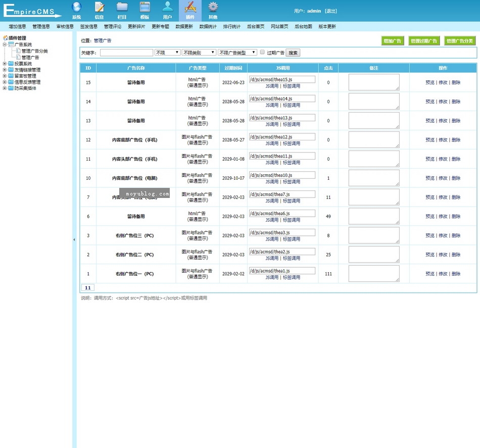Image resolution: width=480 pixels, height=448 pixels.
Task: Open the 不限类别 category dropdown
Action: (x=199, y=53)
